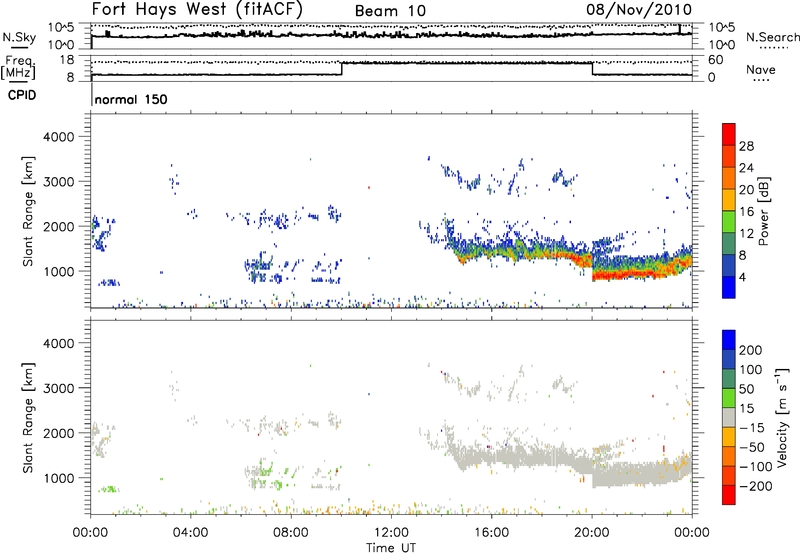Click the 'Time UT' axis title
Image resolution: width=800 pixels, height=554 pixels.
[391, 548]
